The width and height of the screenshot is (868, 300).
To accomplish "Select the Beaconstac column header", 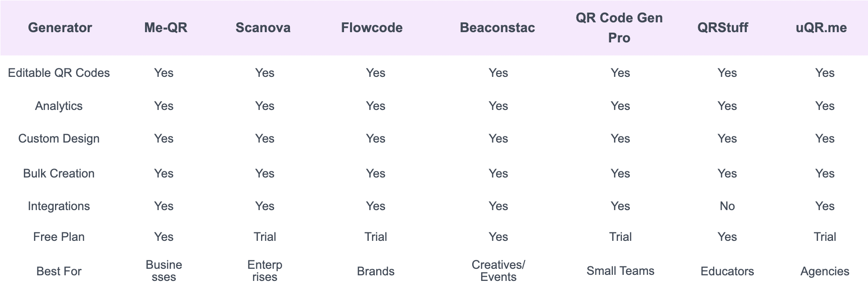I will coord(497,28).
